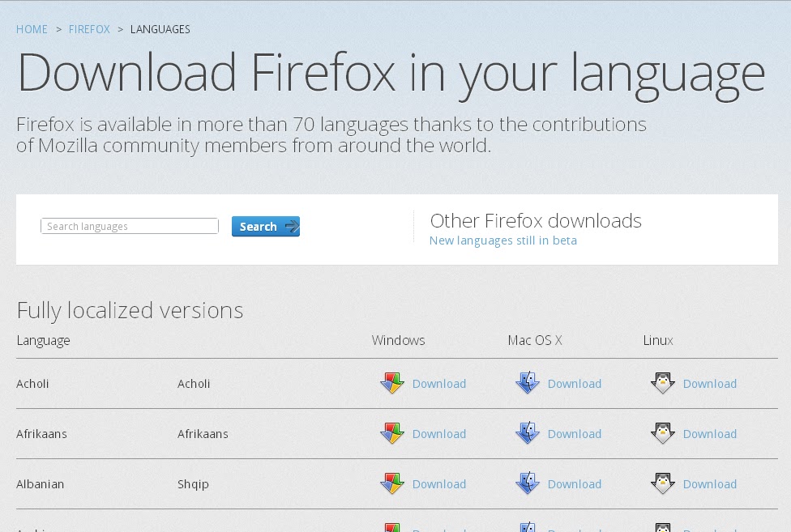Click the 'Linux' column header
The image size is (791, 532).
pos(658,341)
